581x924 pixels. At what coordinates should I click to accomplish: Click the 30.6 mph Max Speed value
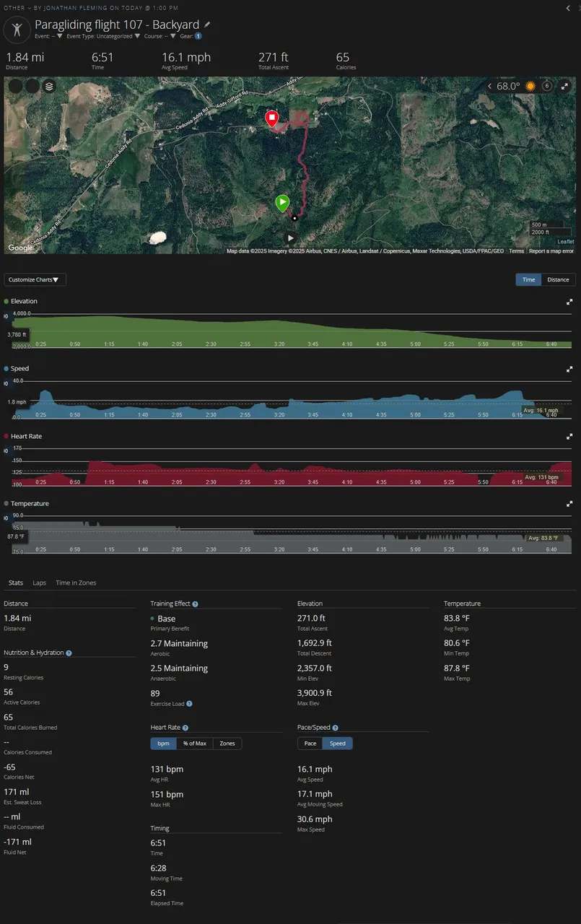click(315, 819)
